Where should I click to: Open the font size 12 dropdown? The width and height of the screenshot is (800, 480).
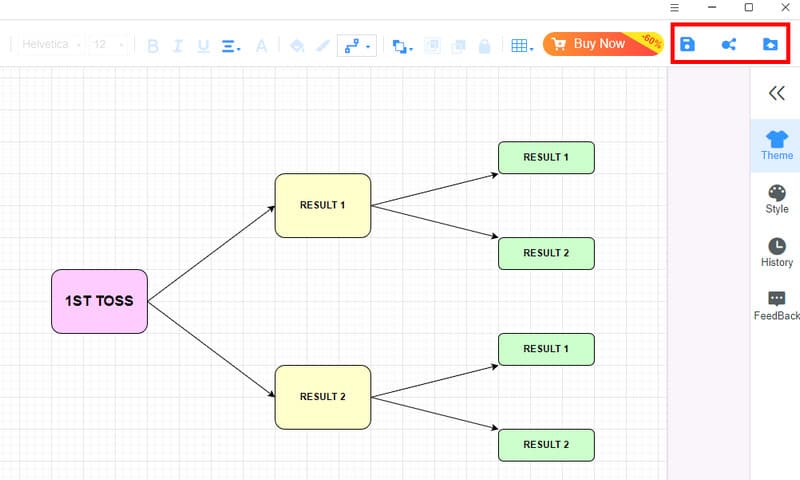108,44
